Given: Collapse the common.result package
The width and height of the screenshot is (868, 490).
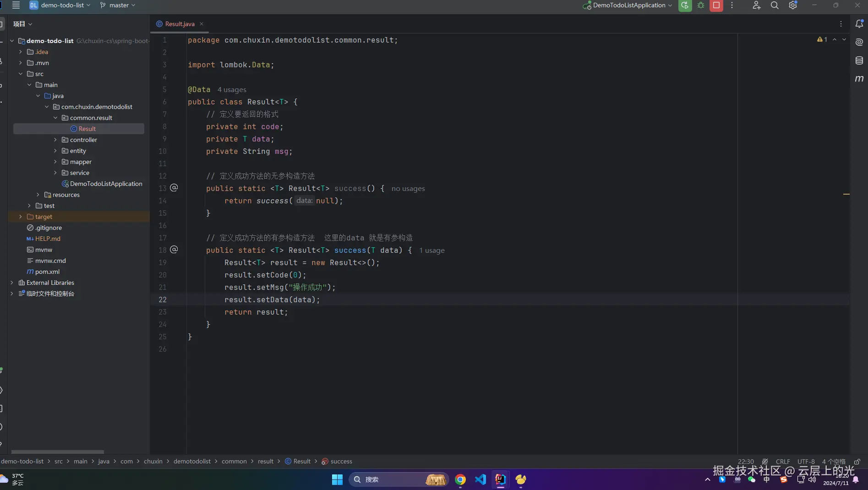Looking at the screenshot, I should pos(55,118).
